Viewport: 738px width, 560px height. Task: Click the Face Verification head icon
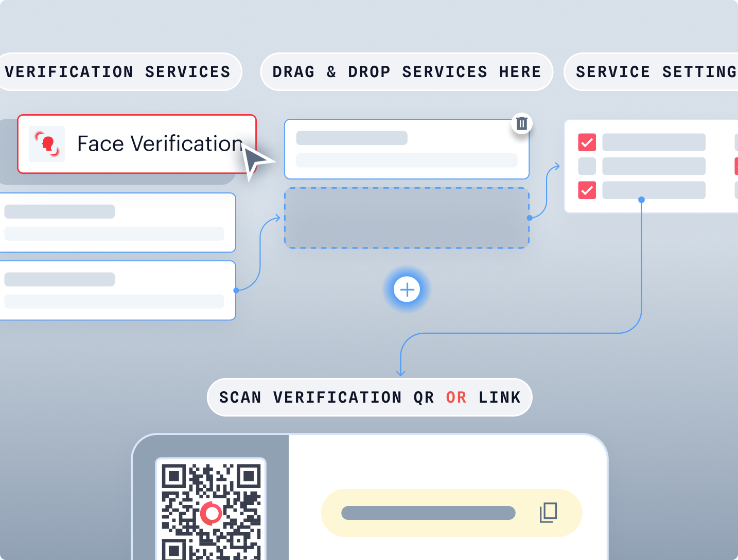coord(47,144)
